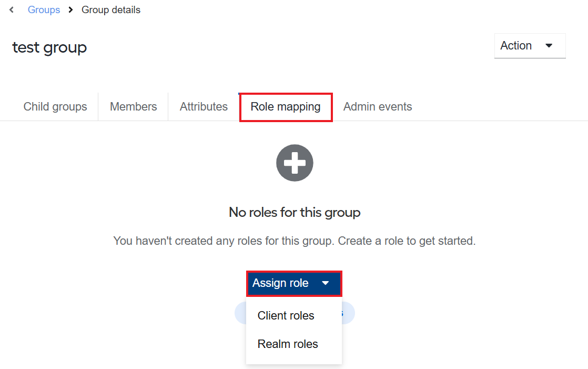
Task: Open the Action dropdown menu
Action: coord(530,46)
